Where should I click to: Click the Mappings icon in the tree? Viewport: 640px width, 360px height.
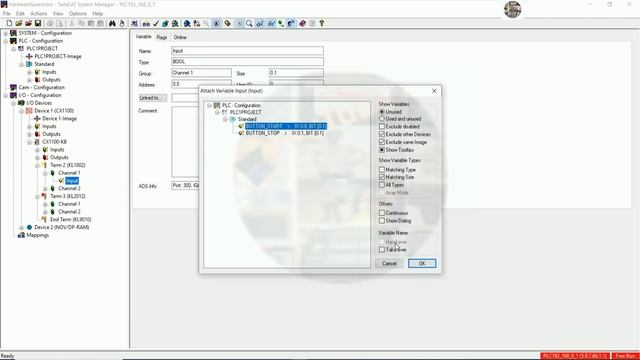(21, 235)
